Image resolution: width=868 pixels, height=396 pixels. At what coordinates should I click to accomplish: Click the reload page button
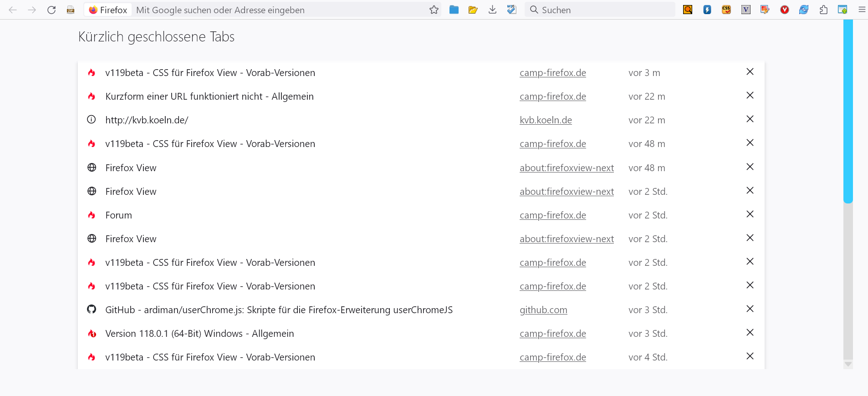[x=51, y=10]
